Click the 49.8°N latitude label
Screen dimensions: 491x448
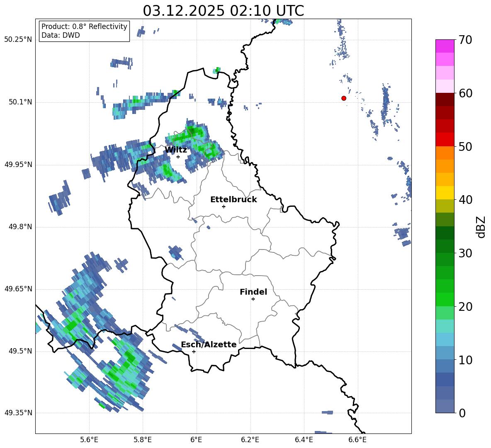20,227
